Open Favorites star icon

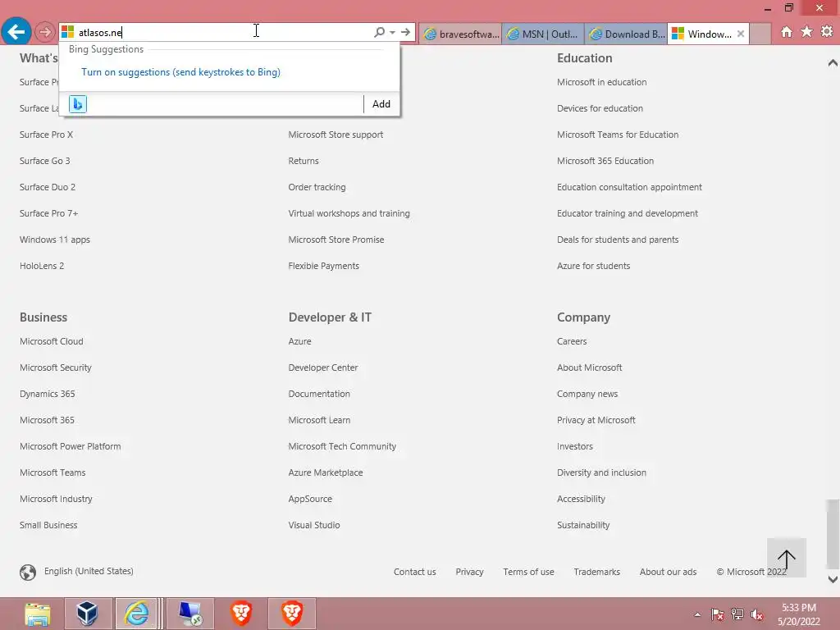(806, 32)
